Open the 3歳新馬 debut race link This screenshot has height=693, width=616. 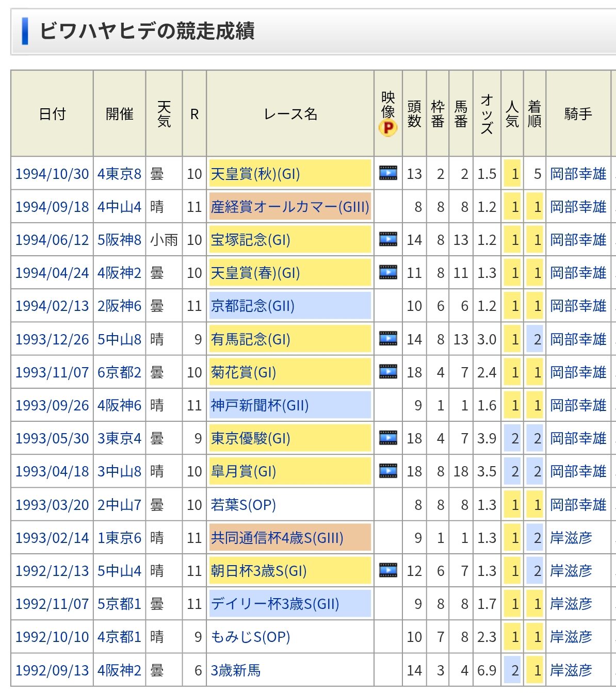[235, 670]
